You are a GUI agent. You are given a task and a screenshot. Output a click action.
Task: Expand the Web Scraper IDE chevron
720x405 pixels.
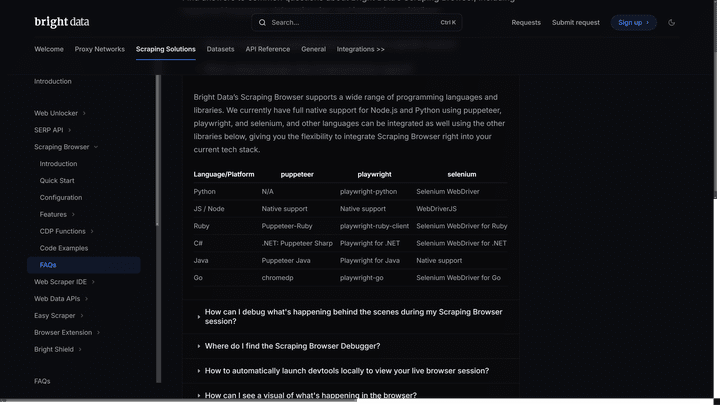coord(93,282)
